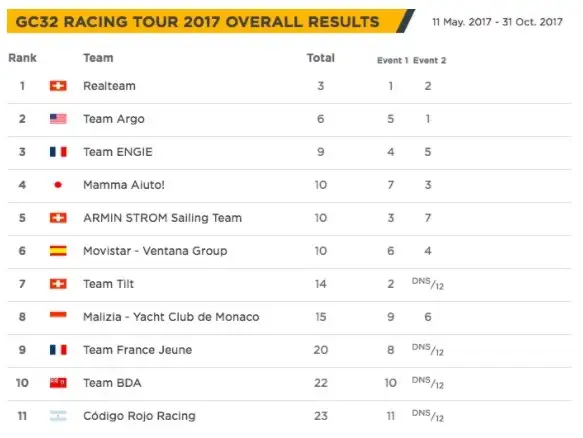The image size is (583, 438).
Task: Open the Realteam team name
Action: point(109,86)
